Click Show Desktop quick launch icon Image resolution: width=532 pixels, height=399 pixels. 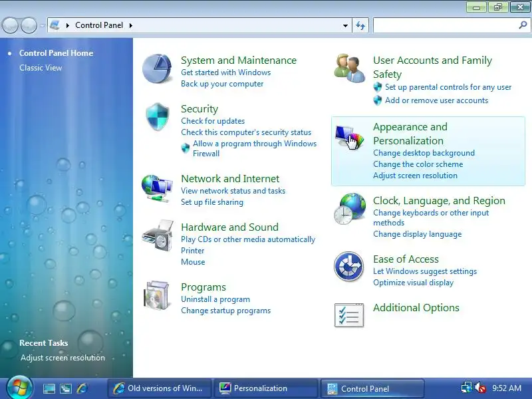click(49, 388)
